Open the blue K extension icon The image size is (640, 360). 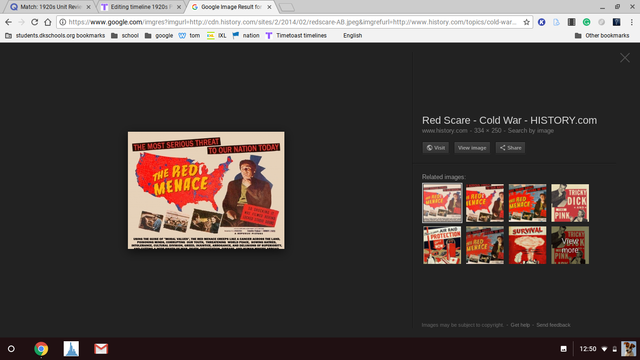click(542, 22)
